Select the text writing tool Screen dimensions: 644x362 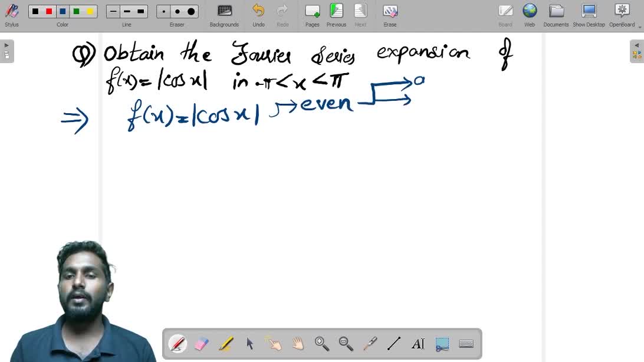418,344
